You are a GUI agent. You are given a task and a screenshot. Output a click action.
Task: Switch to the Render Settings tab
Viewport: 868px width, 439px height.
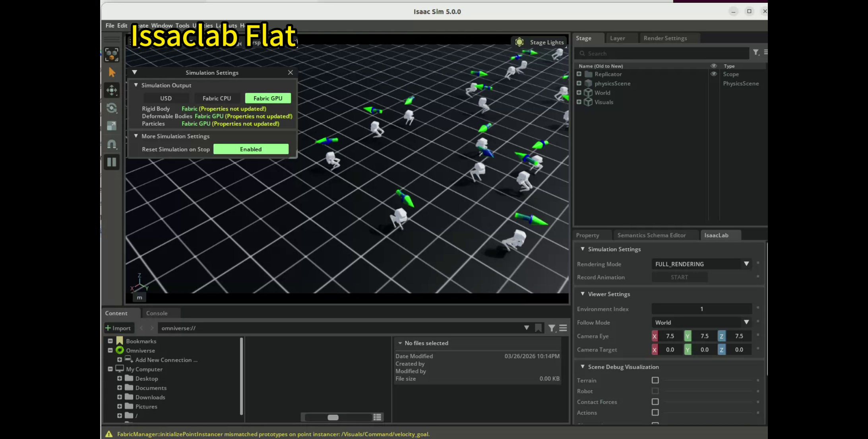point(665,38)
